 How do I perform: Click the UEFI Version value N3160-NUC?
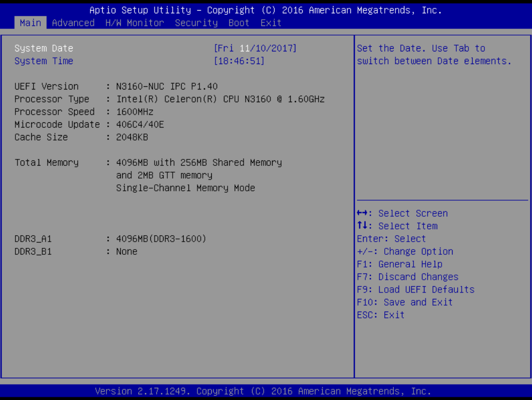pos(167,86)
